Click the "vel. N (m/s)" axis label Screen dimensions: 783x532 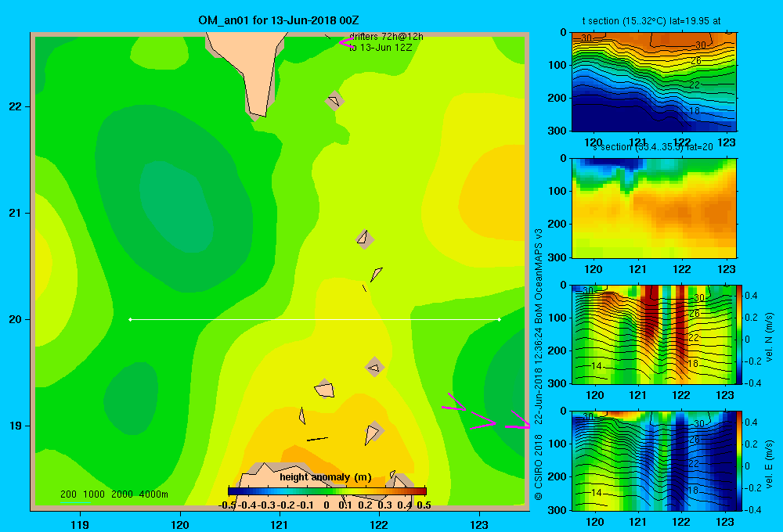coord(770,337)
